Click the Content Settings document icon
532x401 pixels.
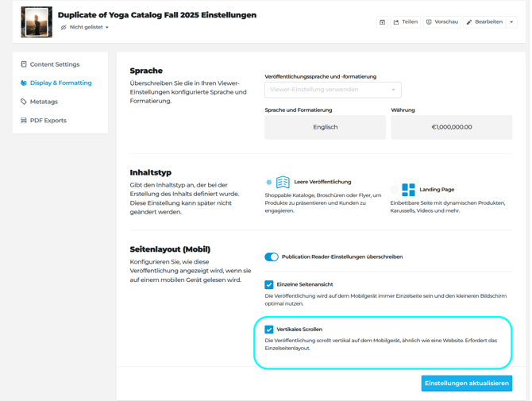pos(24,64)
